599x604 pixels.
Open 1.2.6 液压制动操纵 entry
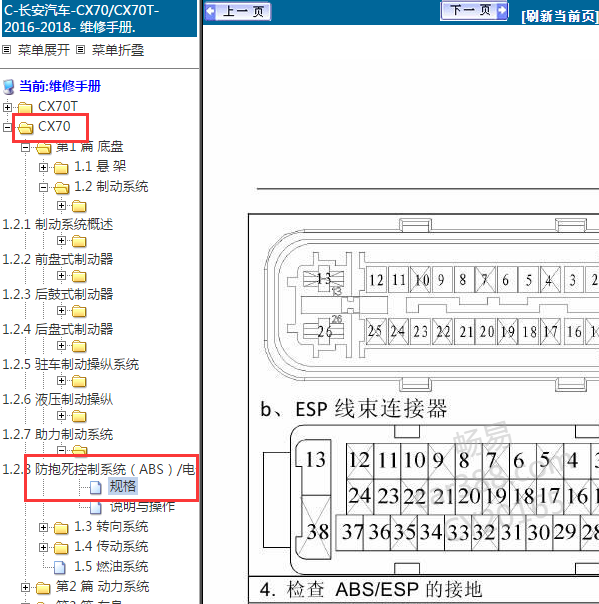click(58, 399)
